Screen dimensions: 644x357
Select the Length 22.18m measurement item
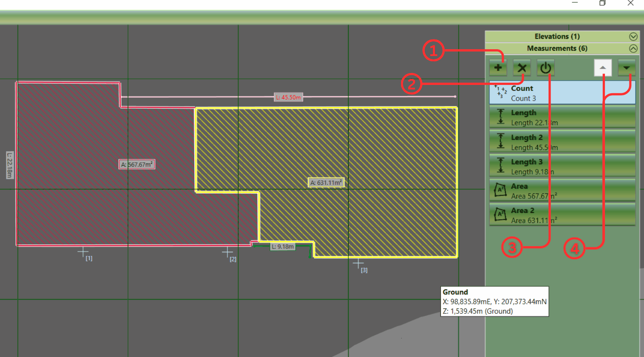click(x=562, y=117)
